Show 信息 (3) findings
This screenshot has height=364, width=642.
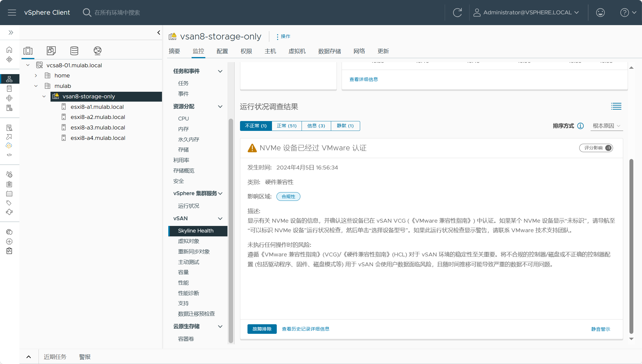pos(316,126)
